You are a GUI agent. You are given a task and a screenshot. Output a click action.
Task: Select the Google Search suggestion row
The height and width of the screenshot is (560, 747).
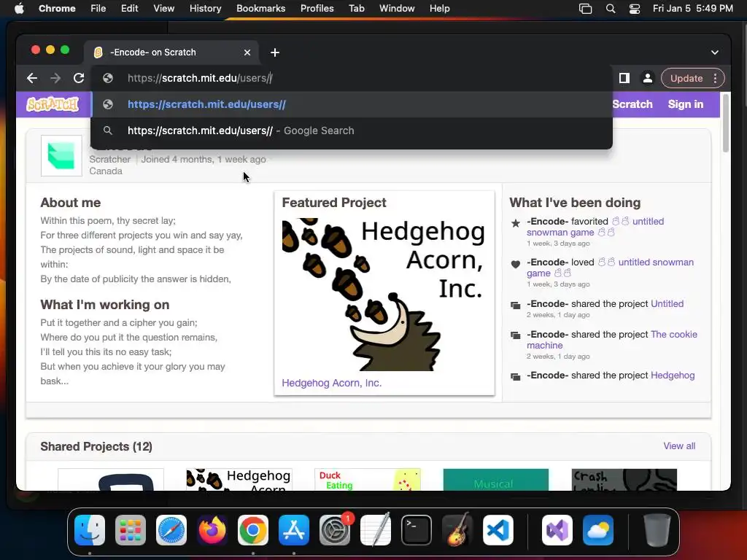352,131
